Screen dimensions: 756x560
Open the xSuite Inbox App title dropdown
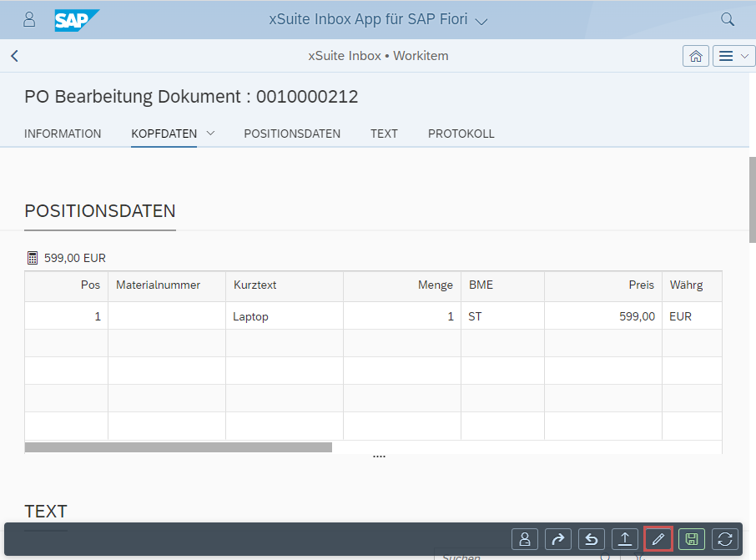(481, 20)
